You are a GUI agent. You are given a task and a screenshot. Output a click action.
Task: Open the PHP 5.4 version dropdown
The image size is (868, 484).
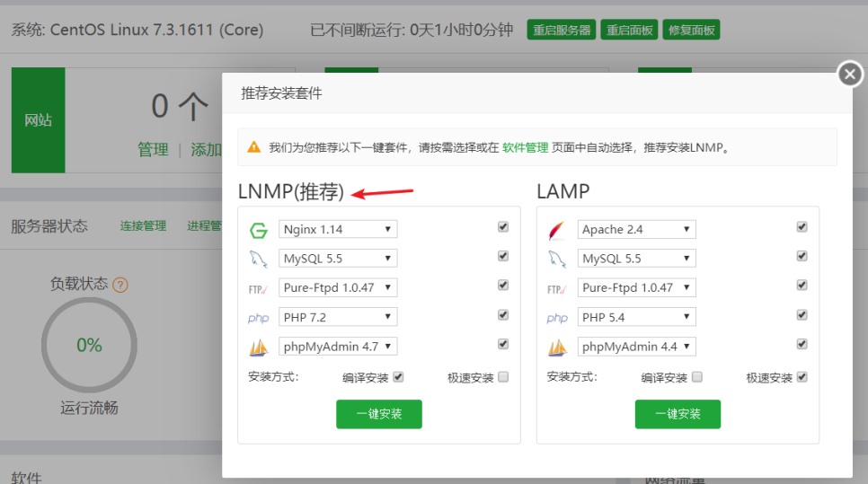point(636,317)
